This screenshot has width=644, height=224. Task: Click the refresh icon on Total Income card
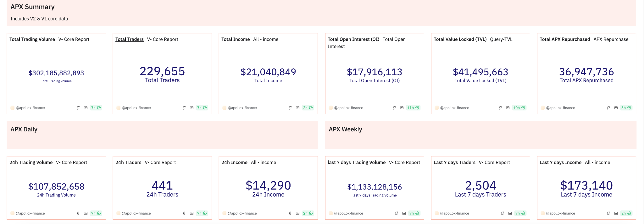tap(290, 108)
